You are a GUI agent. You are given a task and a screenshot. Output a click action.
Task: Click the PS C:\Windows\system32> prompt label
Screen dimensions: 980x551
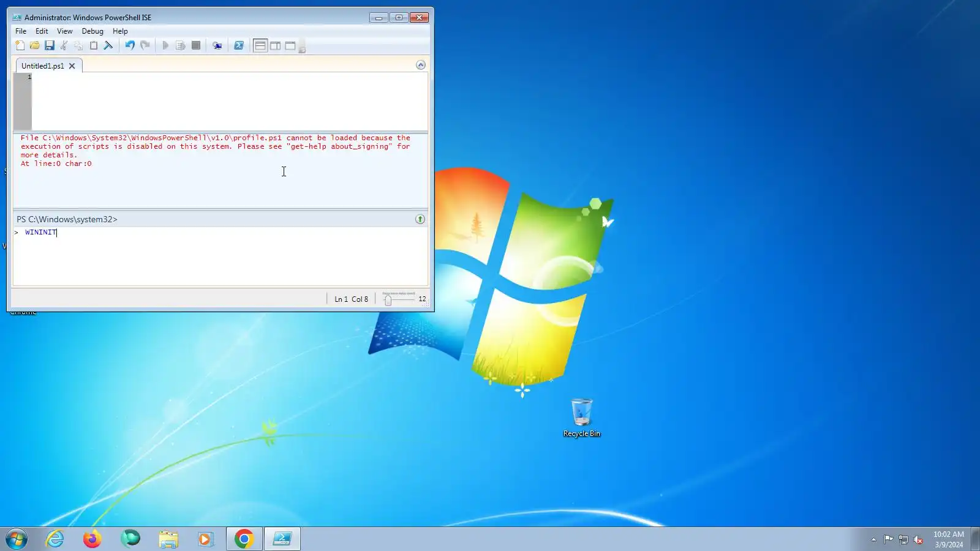pyautogui.click(x=67, y=219)
